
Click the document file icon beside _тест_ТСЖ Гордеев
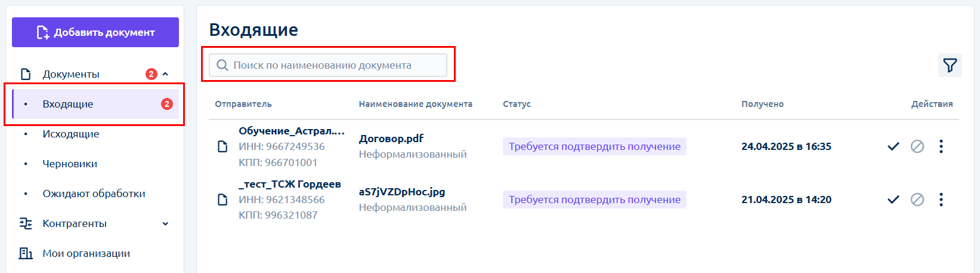222,200
